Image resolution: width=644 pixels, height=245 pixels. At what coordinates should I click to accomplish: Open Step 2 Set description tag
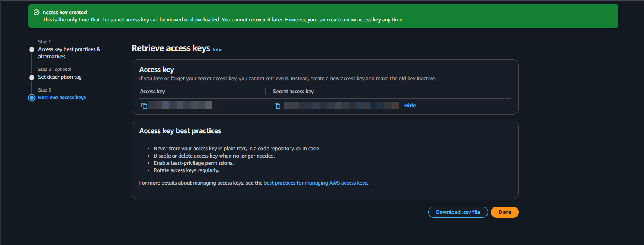point(60,77)
